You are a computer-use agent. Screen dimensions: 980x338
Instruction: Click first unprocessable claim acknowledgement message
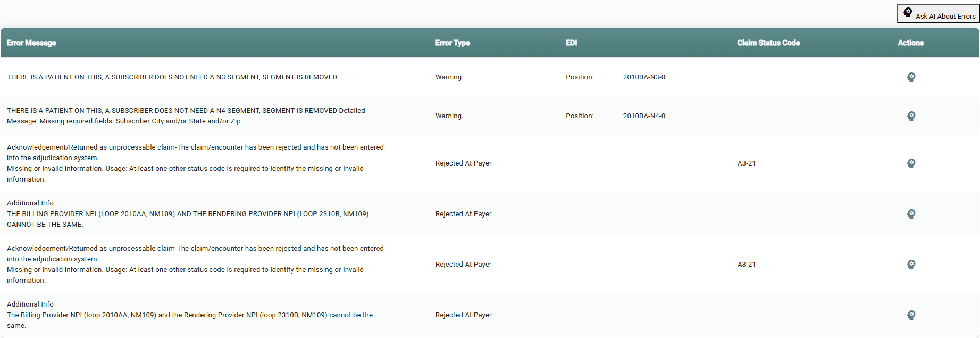coord(195,163)
